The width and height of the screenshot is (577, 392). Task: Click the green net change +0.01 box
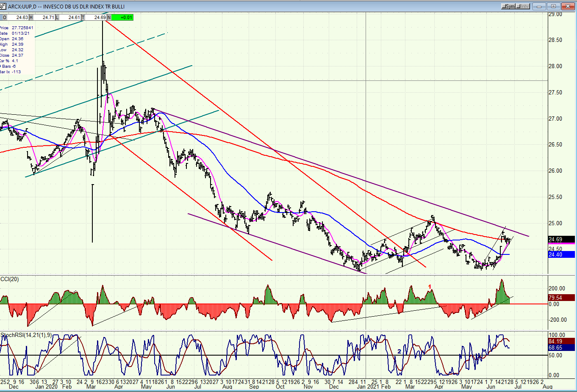tap(122, 17)
